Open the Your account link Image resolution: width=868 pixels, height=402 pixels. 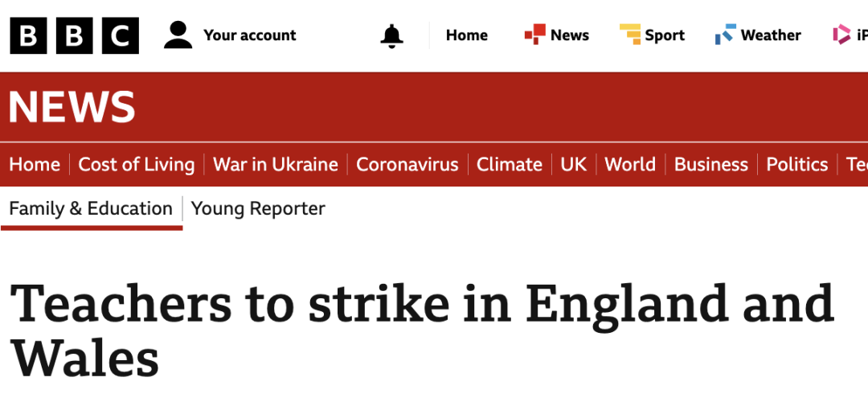pos(250,35)
